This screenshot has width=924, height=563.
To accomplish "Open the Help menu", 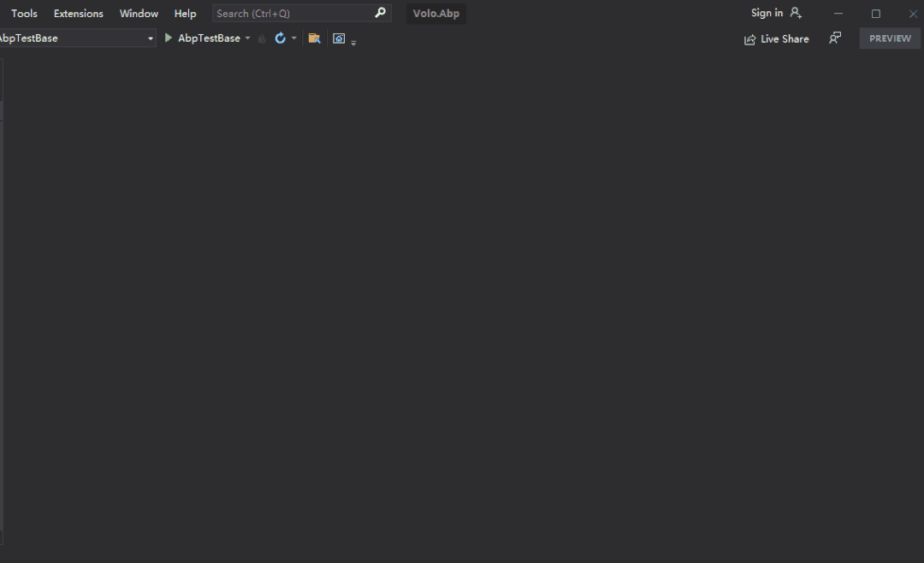I will point(185,13).
